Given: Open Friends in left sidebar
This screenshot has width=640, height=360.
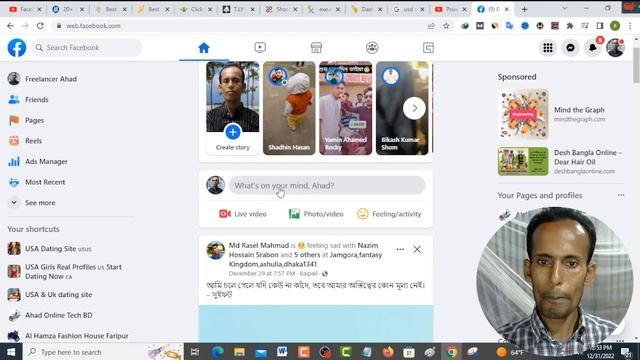Looking at the screenshot, I should [x=36, y=100].
